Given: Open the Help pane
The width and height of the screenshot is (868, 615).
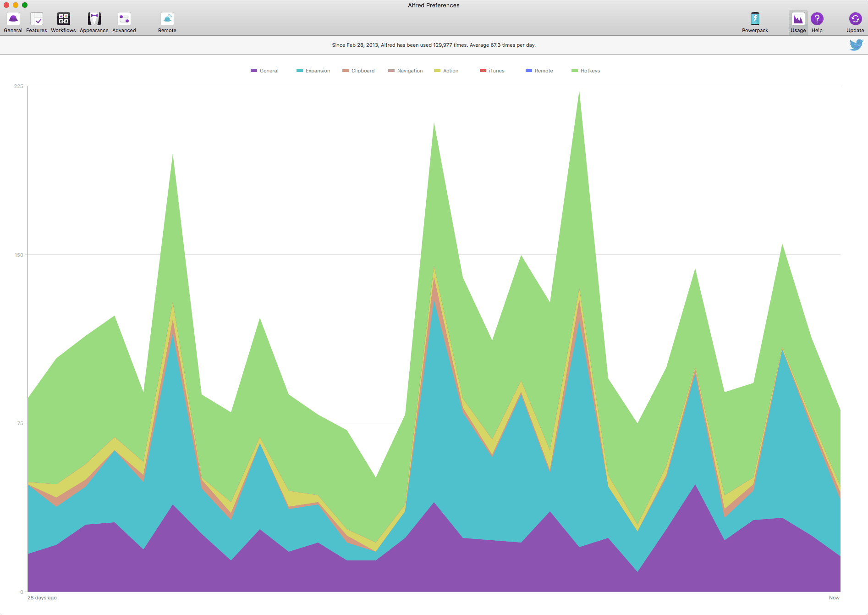Looking at the screenshot, I should (817, 22).
